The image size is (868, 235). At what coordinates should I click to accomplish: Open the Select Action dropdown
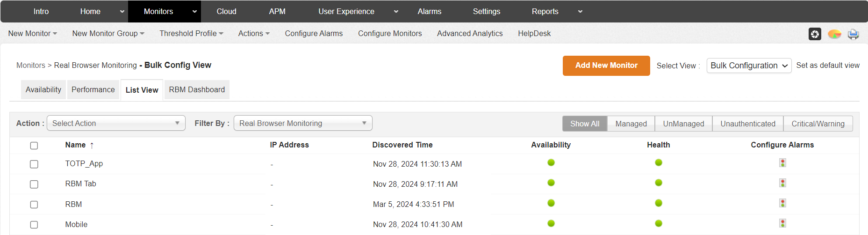(116, 123)
